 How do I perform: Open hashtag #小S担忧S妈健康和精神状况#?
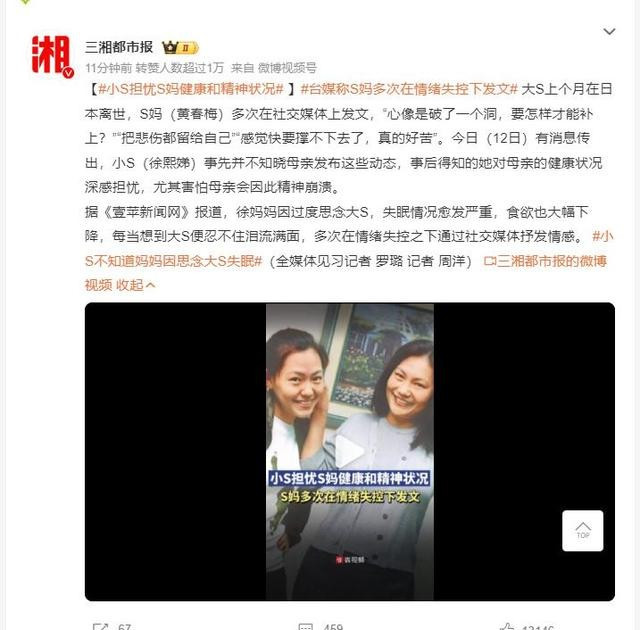191,89
